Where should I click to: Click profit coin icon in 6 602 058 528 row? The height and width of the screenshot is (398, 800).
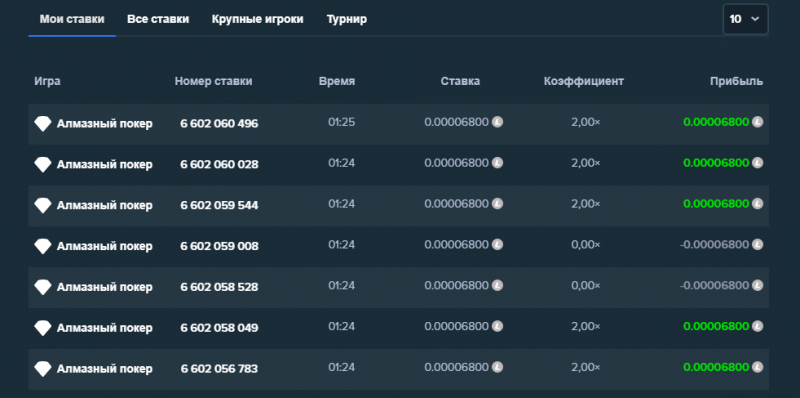pyautogui.click(x=758, y=285)
